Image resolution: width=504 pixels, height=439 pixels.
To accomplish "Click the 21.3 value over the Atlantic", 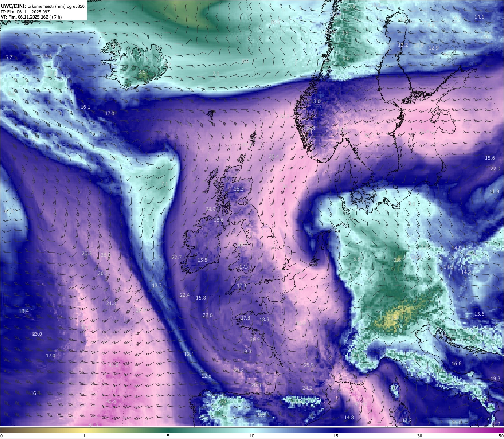I will pos(111,303).
